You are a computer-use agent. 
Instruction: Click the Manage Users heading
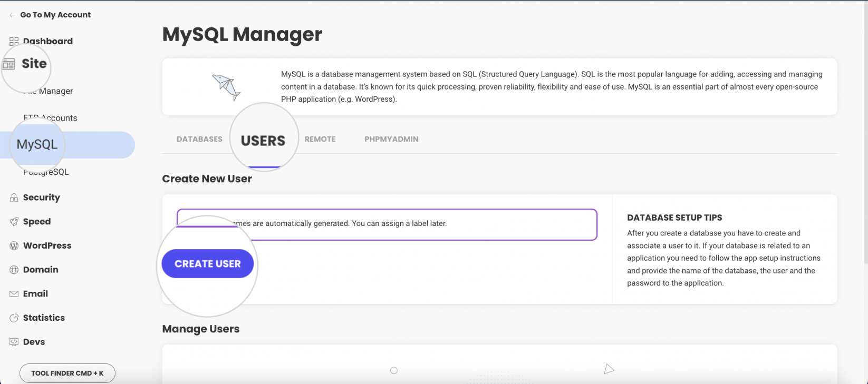(x=201, y=329)
